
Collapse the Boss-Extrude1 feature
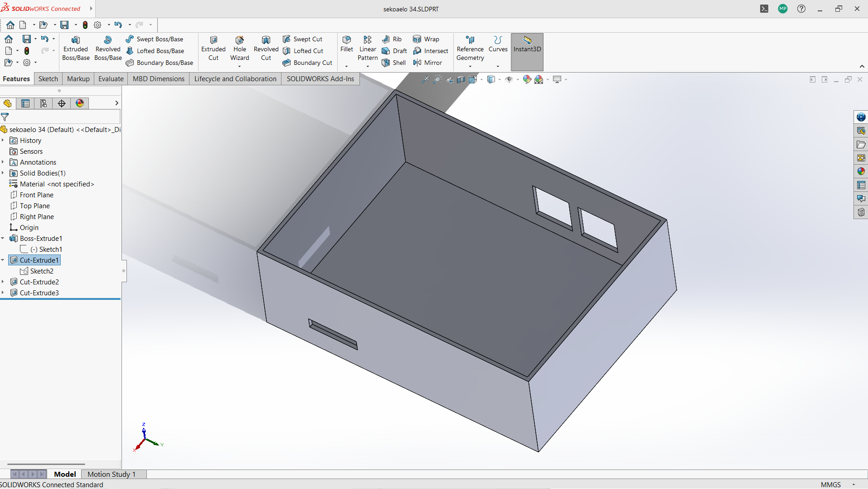[x=3, y=239]
